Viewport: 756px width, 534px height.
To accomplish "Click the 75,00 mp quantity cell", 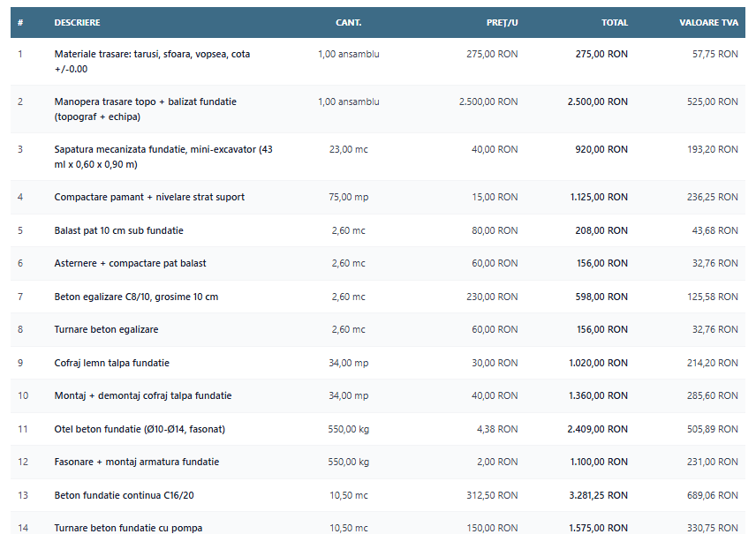I will coord(348,197).
